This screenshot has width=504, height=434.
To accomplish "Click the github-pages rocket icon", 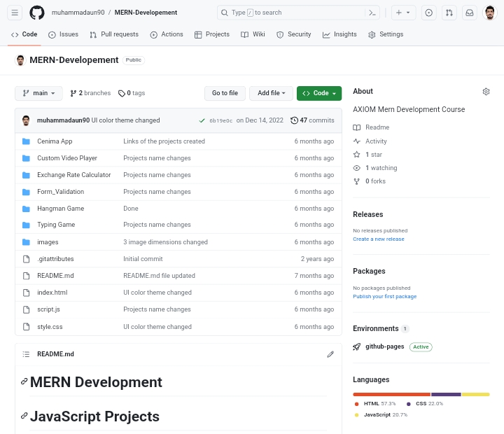I will point(357,346).
